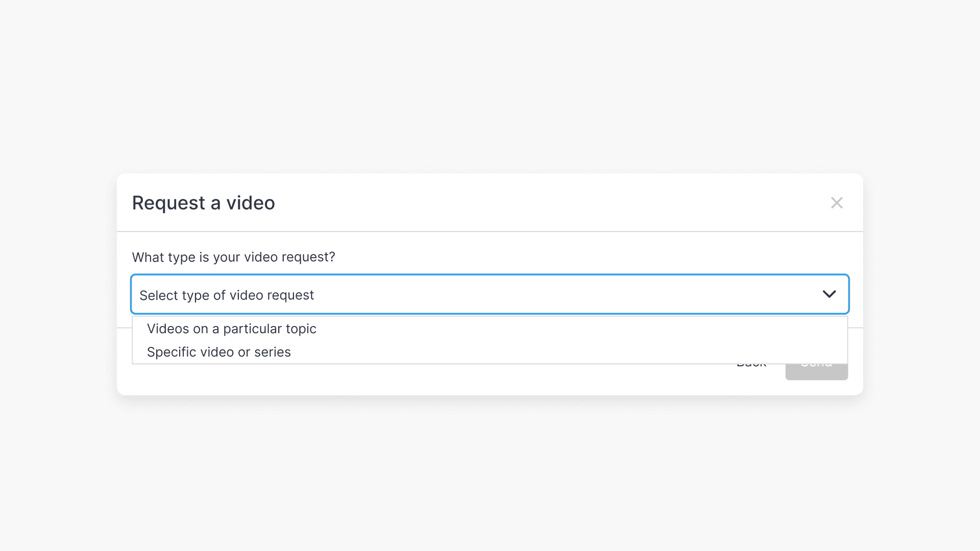980x551 pixels.
Task: Click the "Select type of video request" placeholder
Action: 227,295
